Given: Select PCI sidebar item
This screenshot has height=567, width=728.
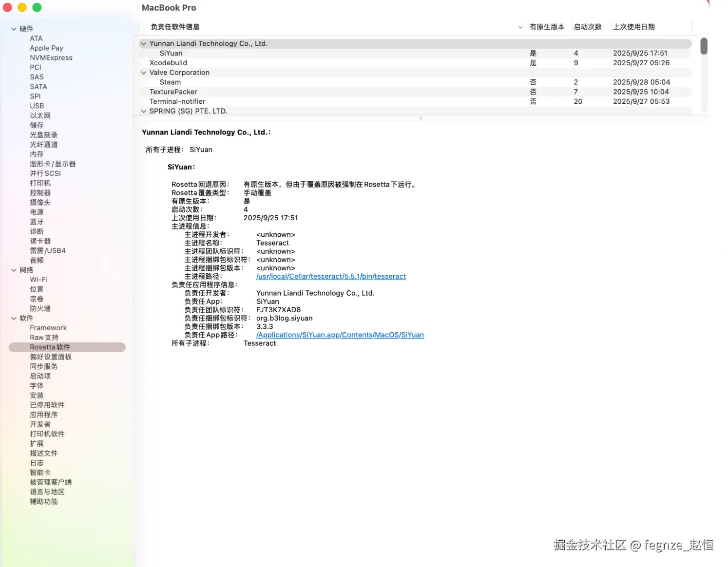Looking at the screenshot, I should pyautogui.click(x=36, y=67).
